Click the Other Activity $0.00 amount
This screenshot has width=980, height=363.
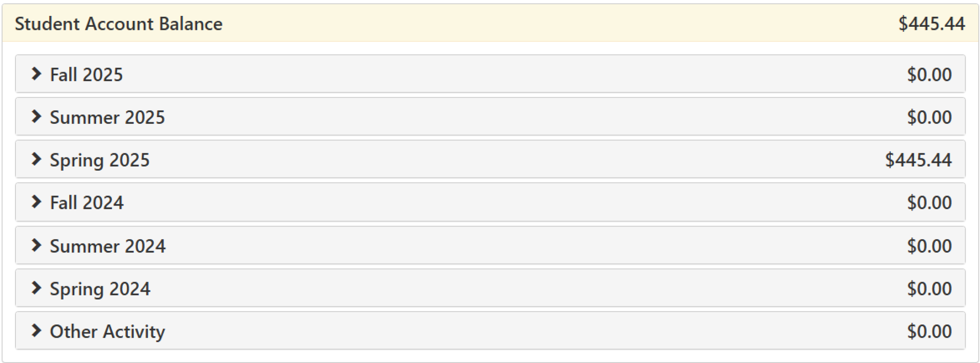click(929, 332)
